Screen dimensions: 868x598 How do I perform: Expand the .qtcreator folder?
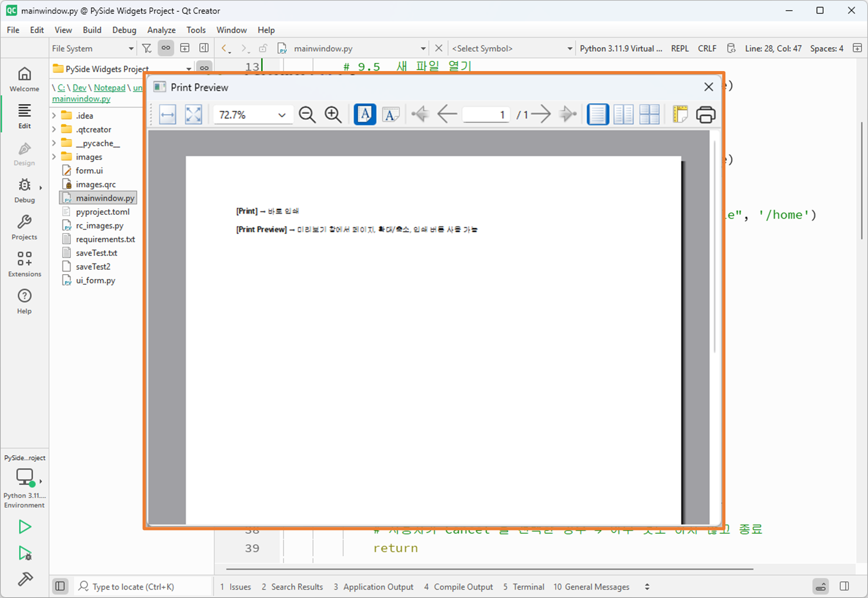pyautogui.click(x=54, y=129)
